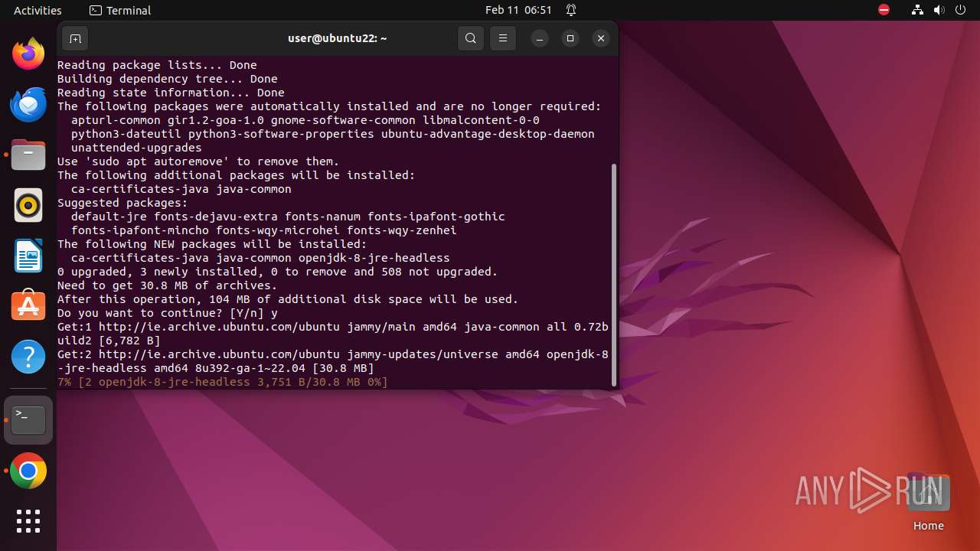Open a new terminal tab
This screenshot has width=980, height=551.
coord(75,38)
